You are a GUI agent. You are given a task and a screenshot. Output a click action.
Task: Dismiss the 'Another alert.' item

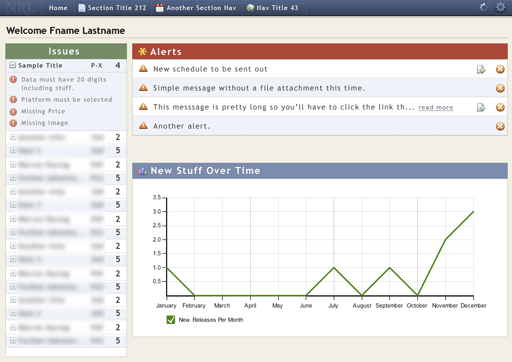[500, 126]
